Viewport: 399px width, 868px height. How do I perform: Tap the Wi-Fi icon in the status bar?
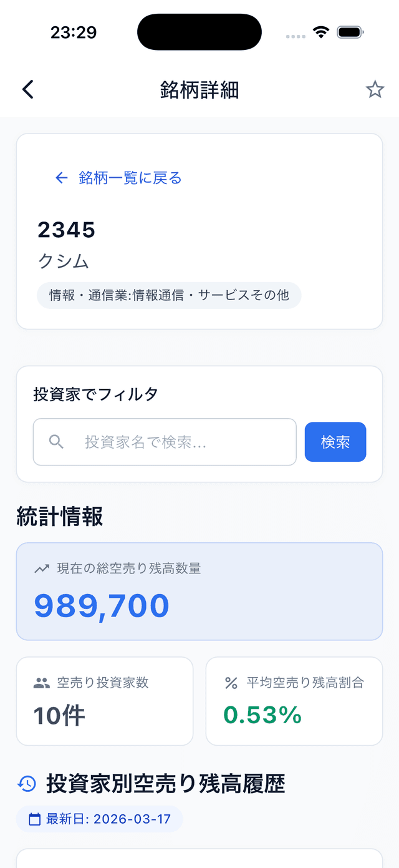pos(322,31)
